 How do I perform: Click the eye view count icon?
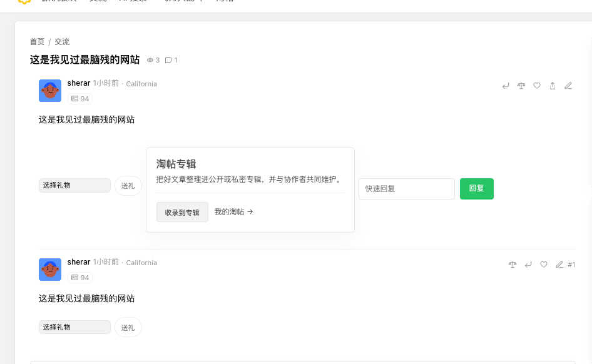150,60
